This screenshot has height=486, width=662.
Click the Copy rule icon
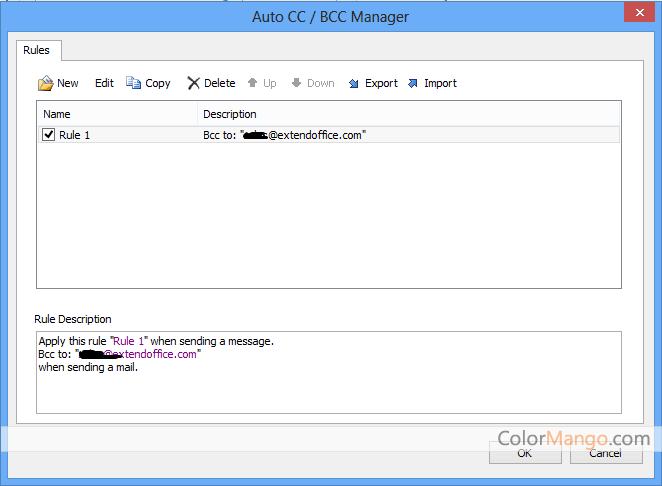click(134, 84)
